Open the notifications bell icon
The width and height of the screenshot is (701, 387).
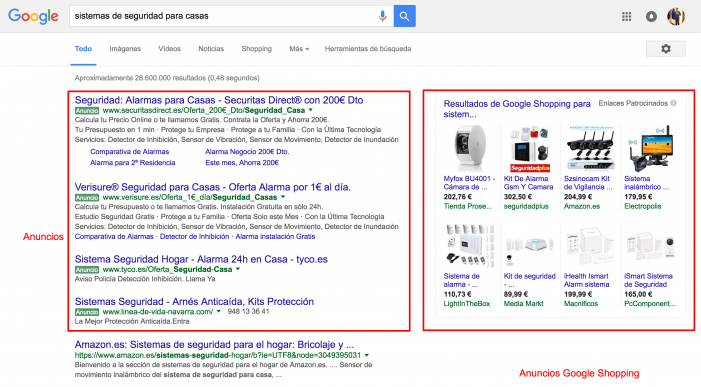tap(651, 17)
